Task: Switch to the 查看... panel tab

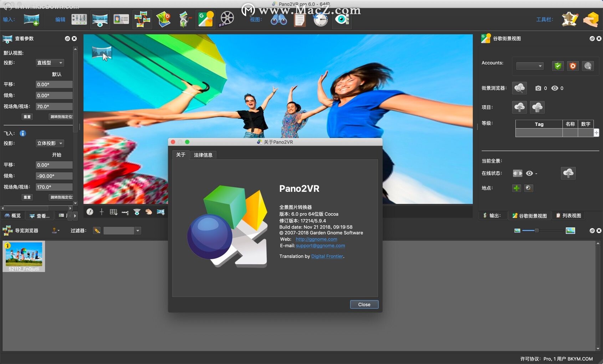Action: (40, 216)
